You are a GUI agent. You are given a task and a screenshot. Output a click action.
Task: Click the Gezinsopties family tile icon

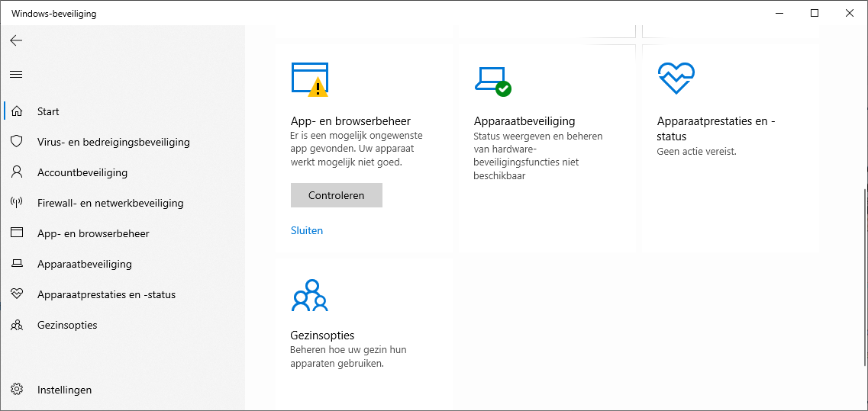point(309,295)
